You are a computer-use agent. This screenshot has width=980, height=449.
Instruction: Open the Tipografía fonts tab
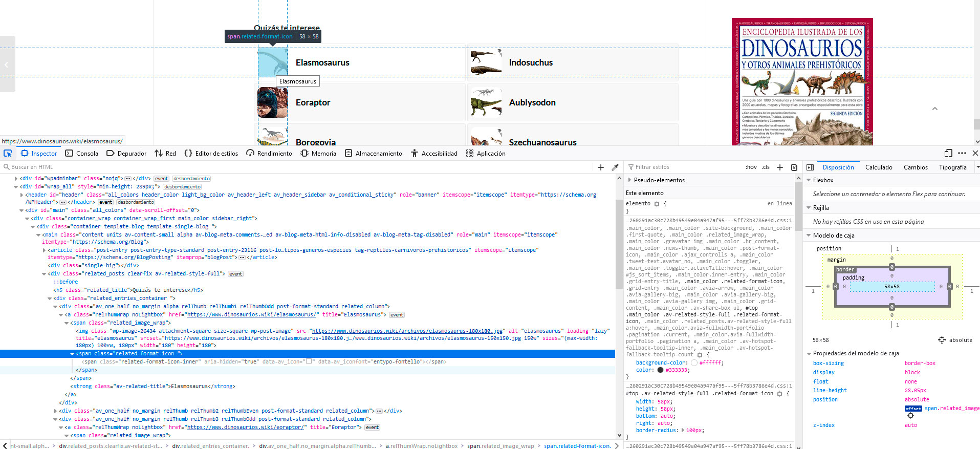coord(952,167)
